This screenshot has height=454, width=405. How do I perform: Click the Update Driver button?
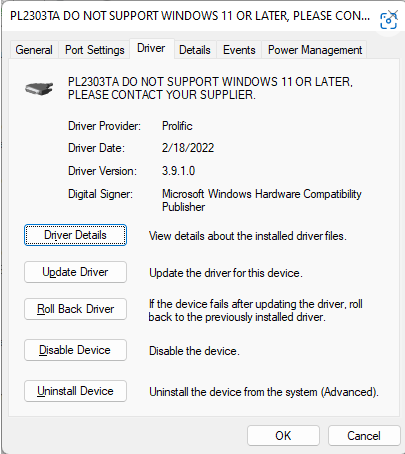(x=75, y=272)
